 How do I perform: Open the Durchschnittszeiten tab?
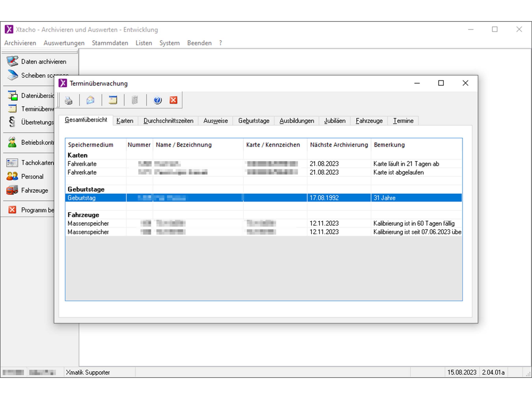[168, 121]
